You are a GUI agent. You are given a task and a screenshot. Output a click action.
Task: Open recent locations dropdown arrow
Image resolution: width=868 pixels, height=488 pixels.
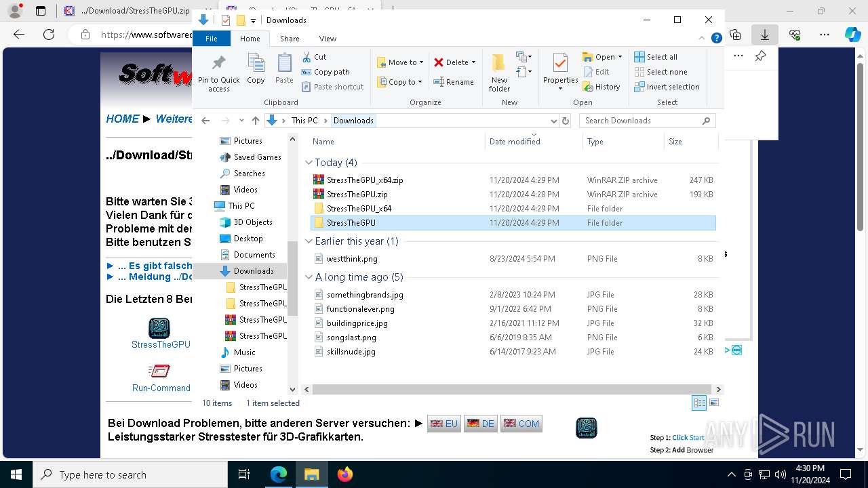[x=241, y=121]
